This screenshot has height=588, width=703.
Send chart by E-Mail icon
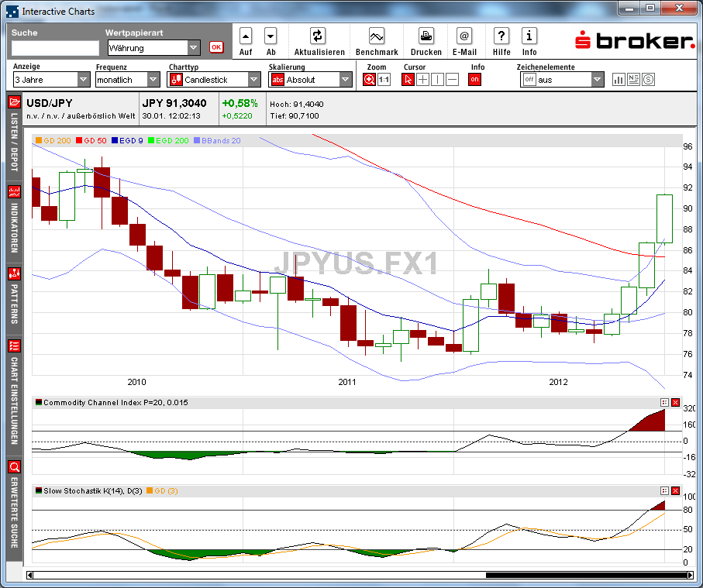[x=464, y=36]
